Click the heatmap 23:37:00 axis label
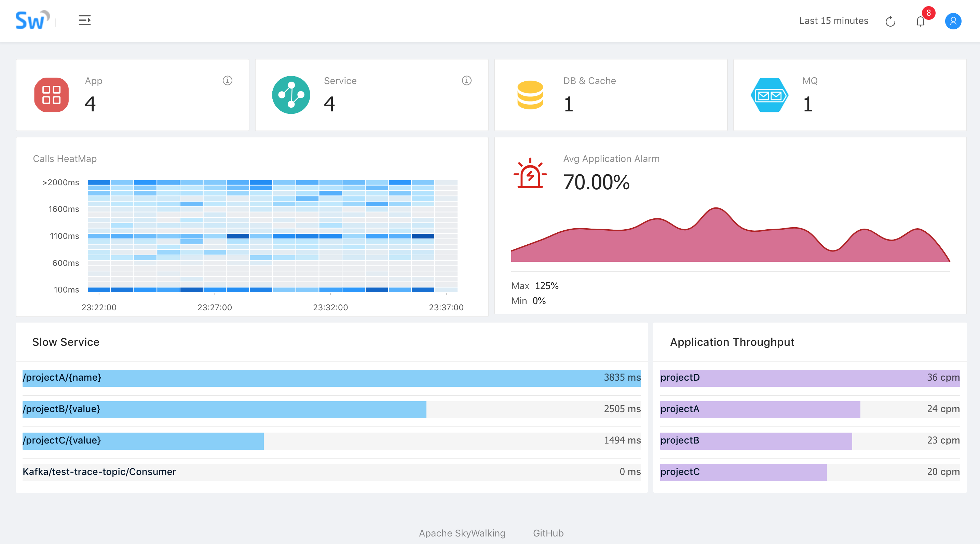The height and width of the screenshot is (544, 980). point(446,308)
